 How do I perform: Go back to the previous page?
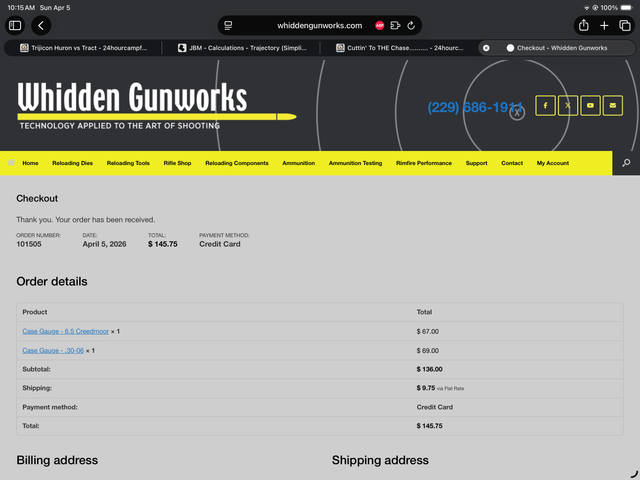[x=41, y=25]
